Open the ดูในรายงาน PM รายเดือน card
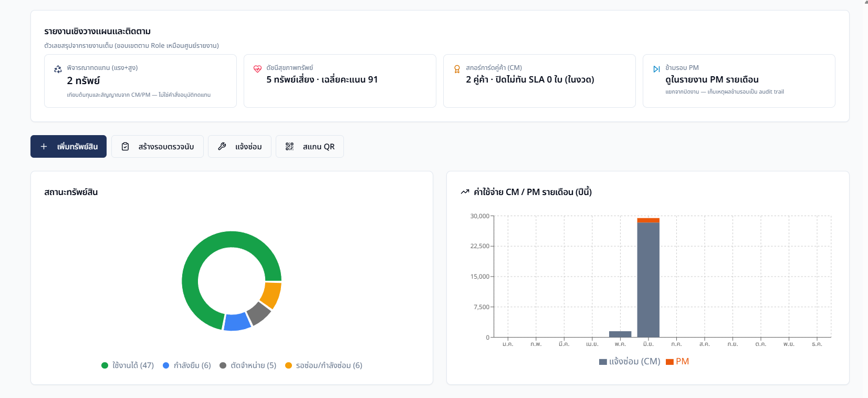The height and width of the screenshot is (398, 868). [x=739, y=81]
